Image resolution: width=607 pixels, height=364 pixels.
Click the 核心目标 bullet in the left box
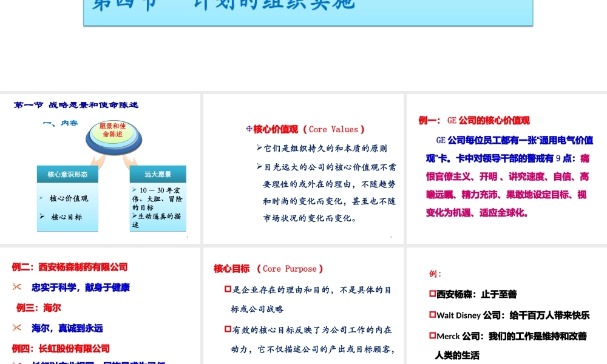click(x=66, y=217)
